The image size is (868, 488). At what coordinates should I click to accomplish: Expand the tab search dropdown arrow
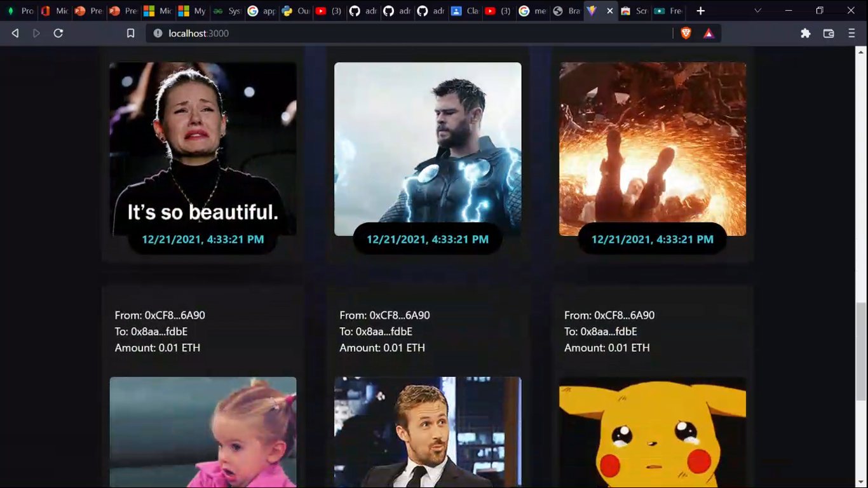757,11
